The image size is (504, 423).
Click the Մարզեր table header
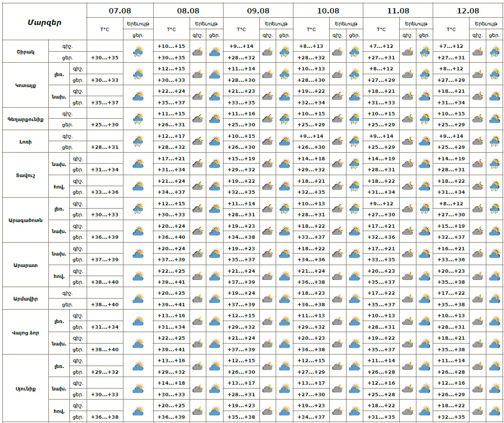pos(44,22)
